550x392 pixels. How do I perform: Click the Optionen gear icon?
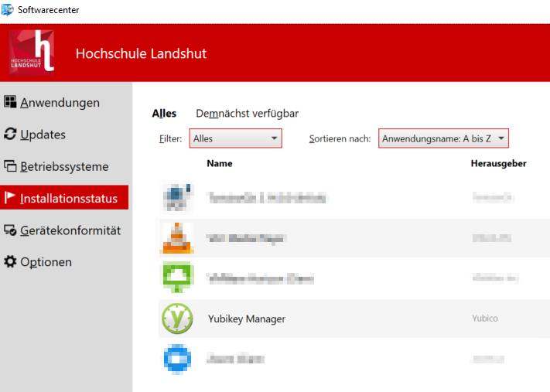pyautogui.click(x=10, y=262)
